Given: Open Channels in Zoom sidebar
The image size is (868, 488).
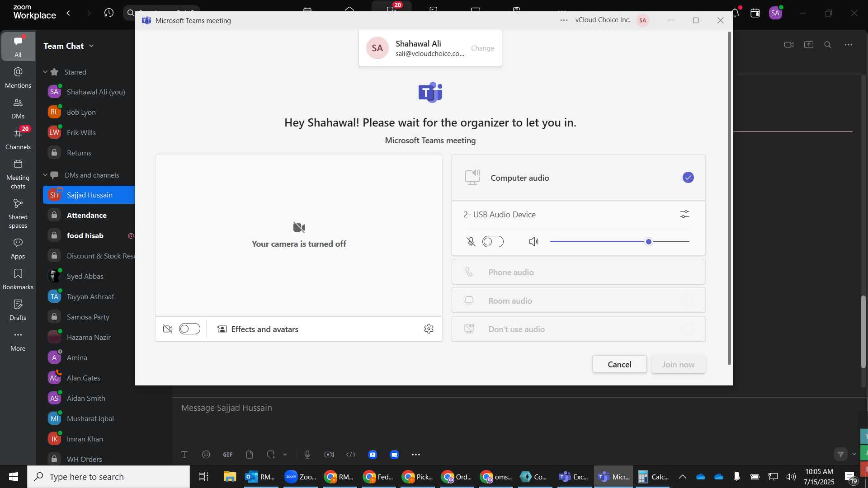Looking at the screenshot, I should [18, 139].
